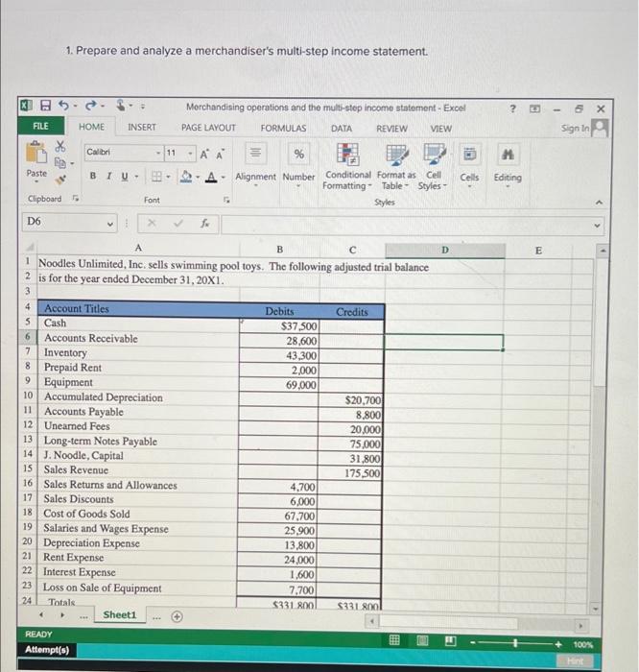Decrease font size with the smaller A icon
This screenshot has width=639, height=672.
(x=220, y=155)
